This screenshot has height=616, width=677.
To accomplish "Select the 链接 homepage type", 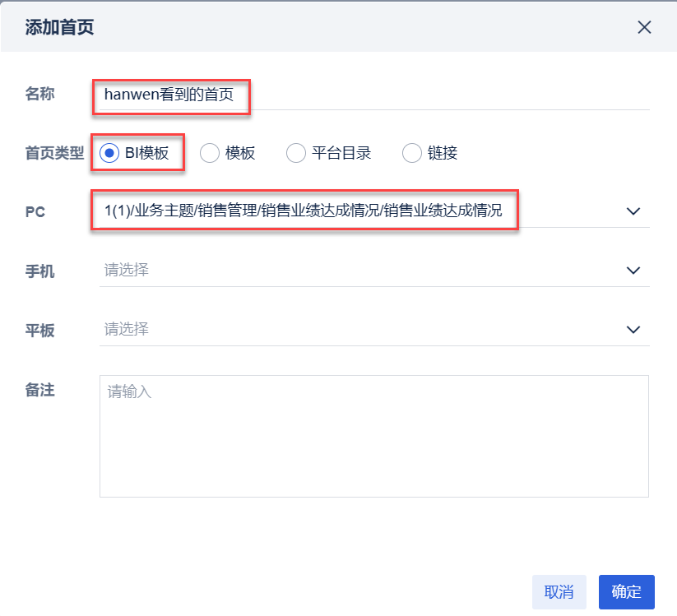I will (x=411, y=153).
